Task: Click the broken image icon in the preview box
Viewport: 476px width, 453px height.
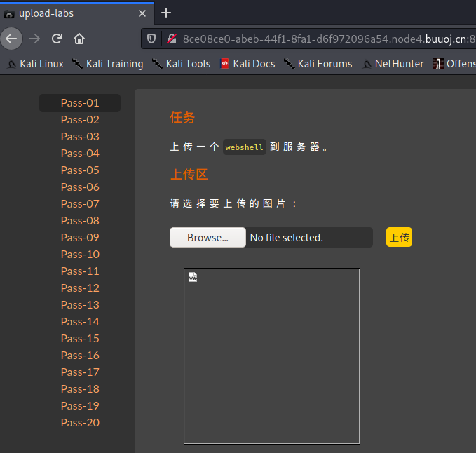Action: pos(193,277)
